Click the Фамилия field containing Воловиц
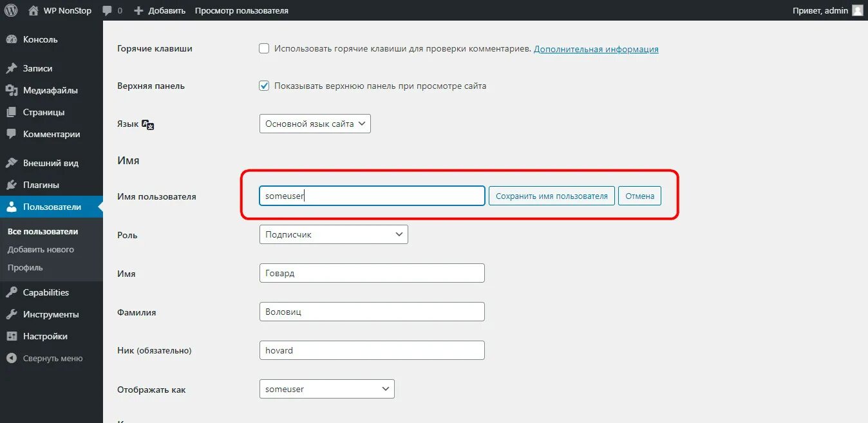This screenshot has width=868, height=423. pos(372,312)
